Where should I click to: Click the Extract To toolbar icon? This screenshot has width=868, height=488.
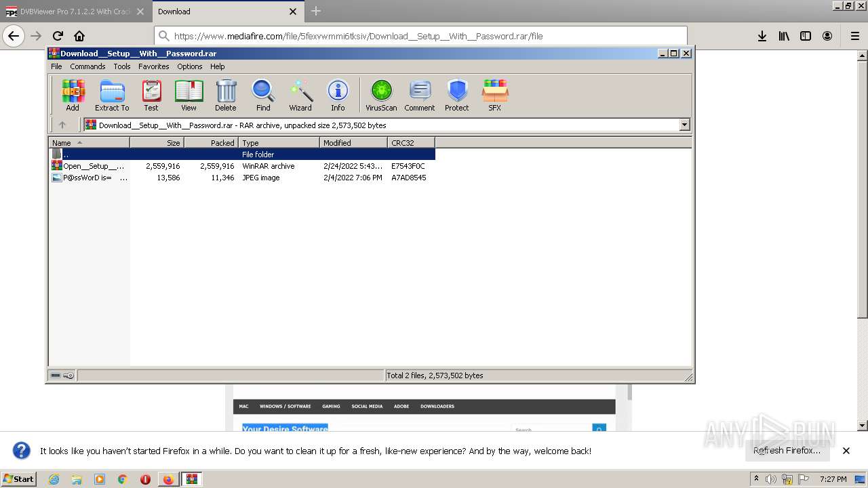(x=112, y=95)
